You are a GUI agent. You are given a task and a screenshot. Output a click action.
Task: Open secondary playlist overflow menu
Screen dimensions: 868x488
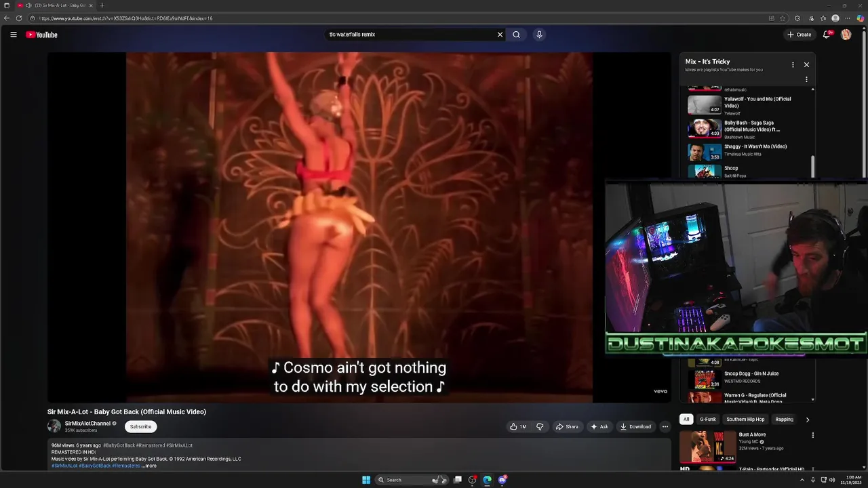pyautogui.click(x=806, y=79)
